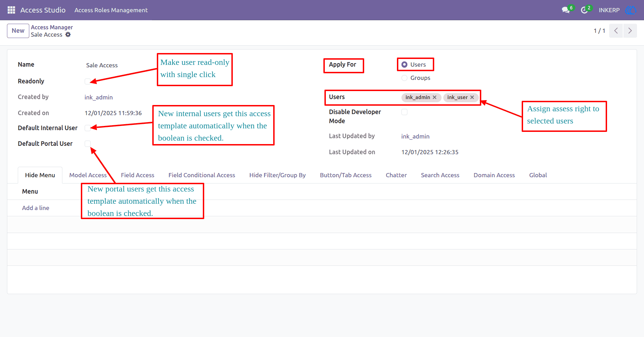Click the INKERP user avatar icon
Viewport: 644px width, 337px height.
631,10
